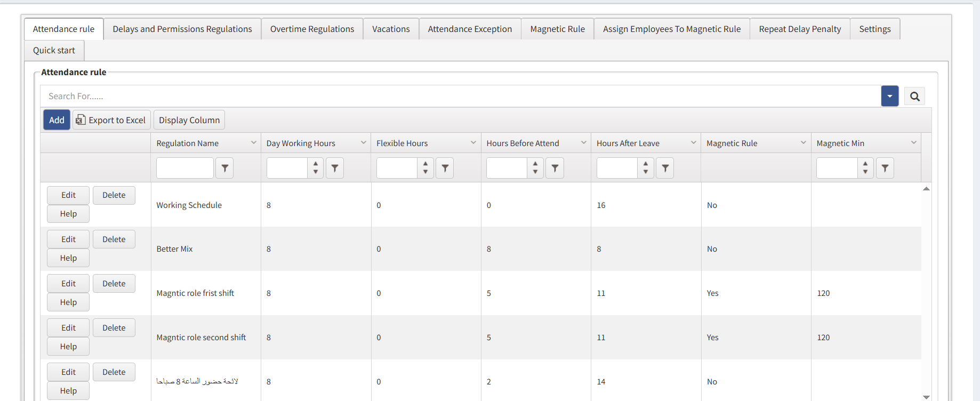This screenshot has height=401, width=980.
Task: Decrease the Magnetic Min filter value
Action: [865, 172]
